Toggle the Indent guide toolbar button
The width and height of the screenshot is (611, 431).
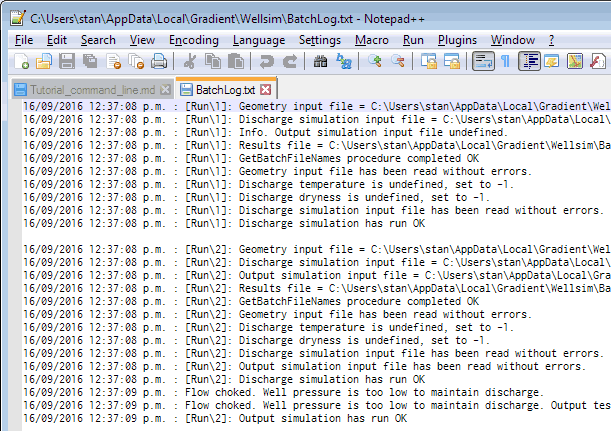tap(529, 61)
